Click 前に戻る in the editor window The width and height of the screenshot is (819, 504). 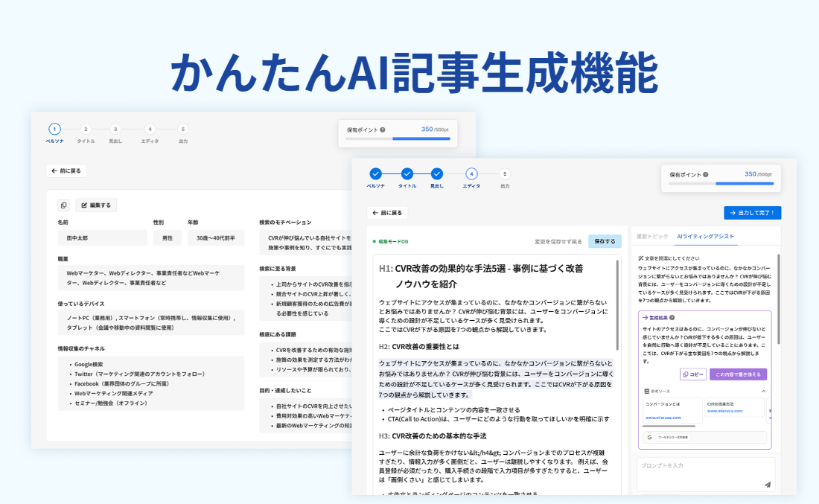(x=388, y=213)
